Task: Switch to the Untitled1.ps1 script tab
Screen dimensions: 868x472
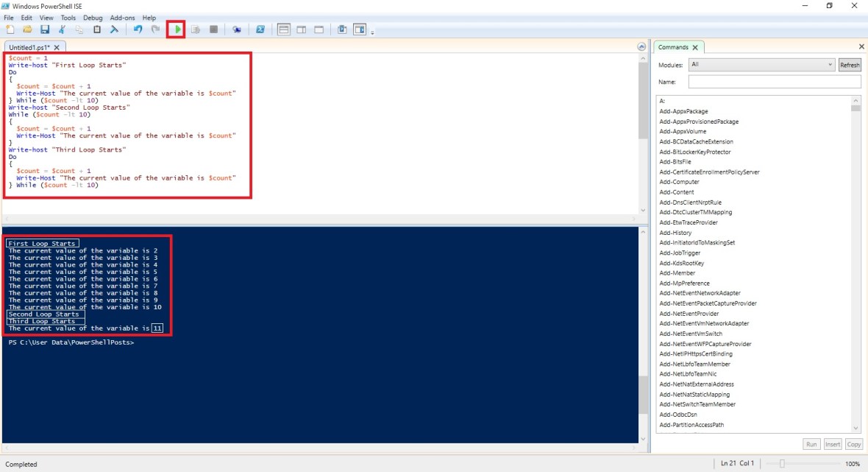Action: [x=29, y=47]
